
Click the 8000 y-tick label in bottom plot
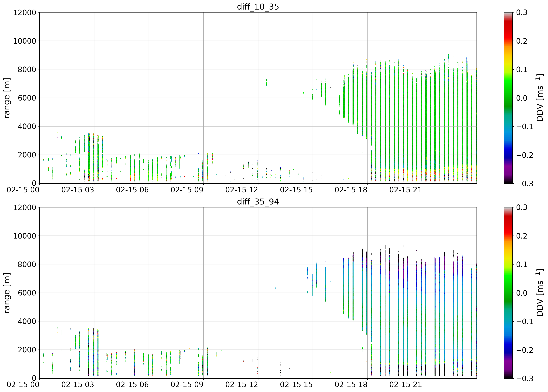27,265
